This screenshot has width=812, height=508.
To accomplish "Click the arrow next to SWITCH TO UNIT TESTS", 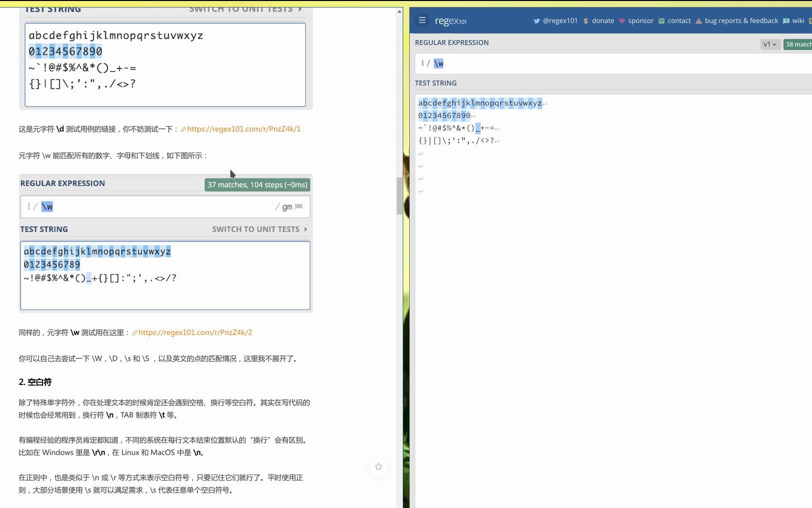I will click(306, 229).
